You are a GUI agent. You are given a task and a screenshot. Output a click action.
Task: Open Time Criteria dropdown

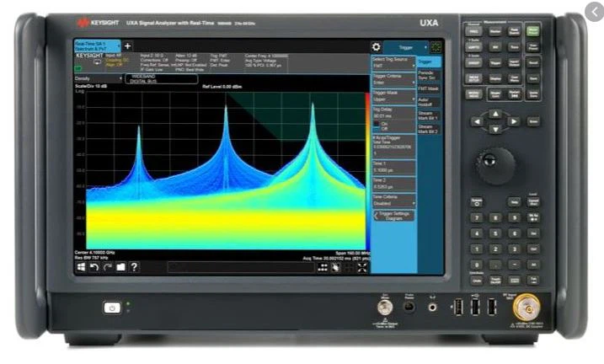393,201
